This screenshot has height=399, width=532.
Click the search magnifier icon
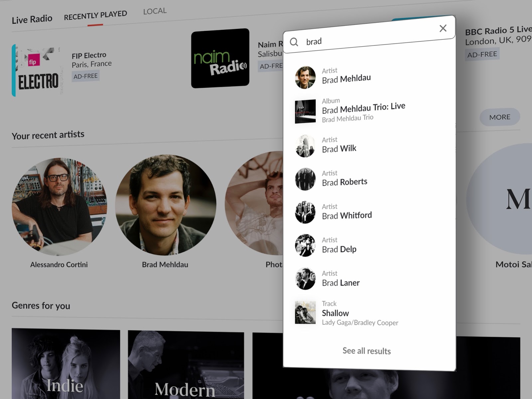pyautogui.click(x=294, y=42)
